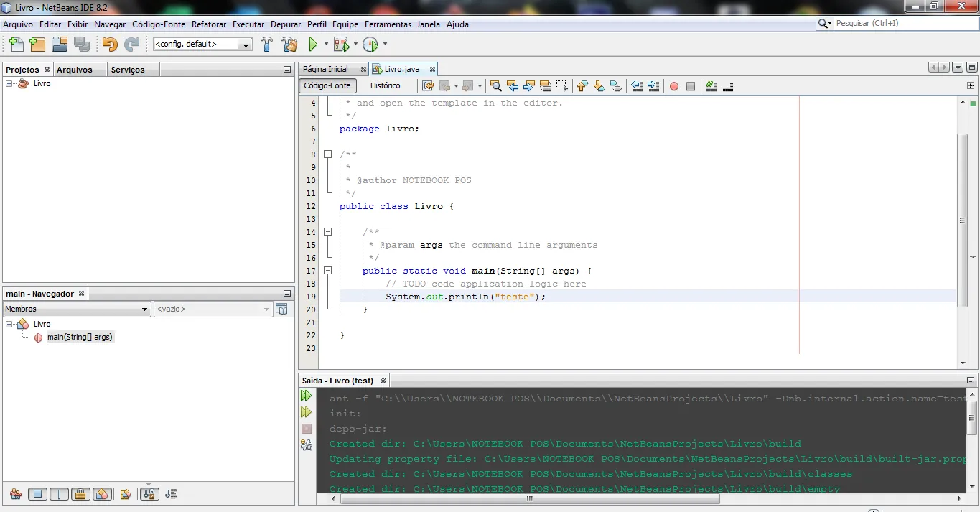Click the editor Find Selection magnifier icon
Viewport: 980px width, 512px height.
pos(495,86)
